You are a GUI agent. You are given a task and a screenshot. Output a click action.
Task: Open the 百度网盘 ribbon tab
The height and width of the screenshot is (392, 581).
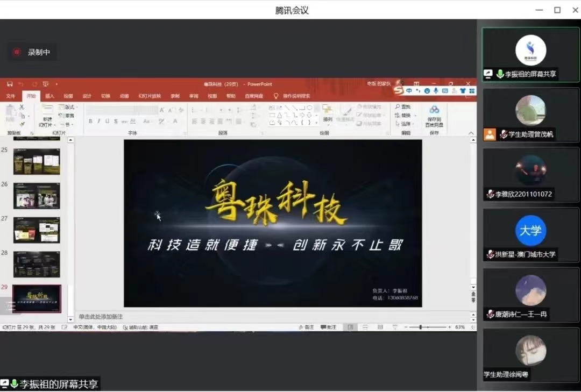[x=254, y=96]
